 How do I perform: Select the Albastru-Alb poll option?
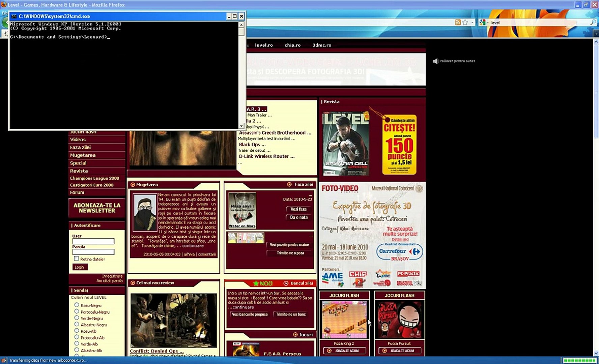[77, 350]
